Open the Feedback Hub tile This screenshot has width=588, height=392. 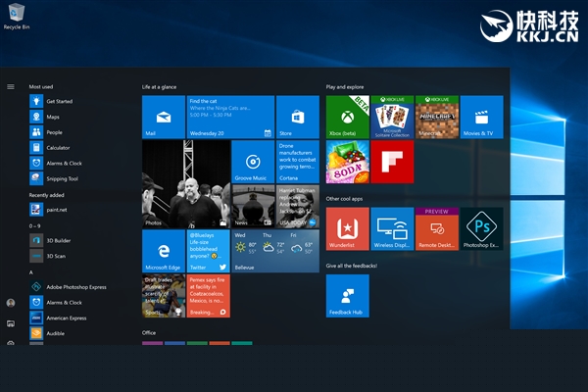pos(348,296)
